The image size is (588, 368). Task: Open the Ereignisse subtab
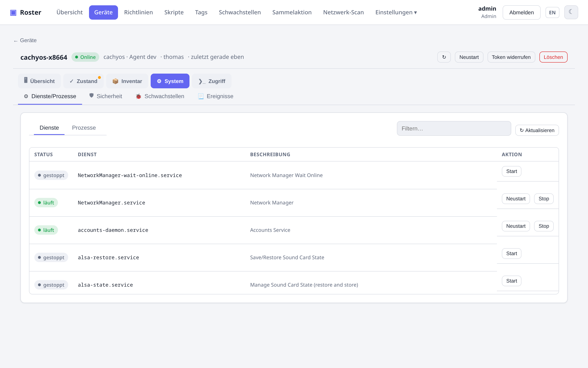pyautogui.click(x=216, y=96)
